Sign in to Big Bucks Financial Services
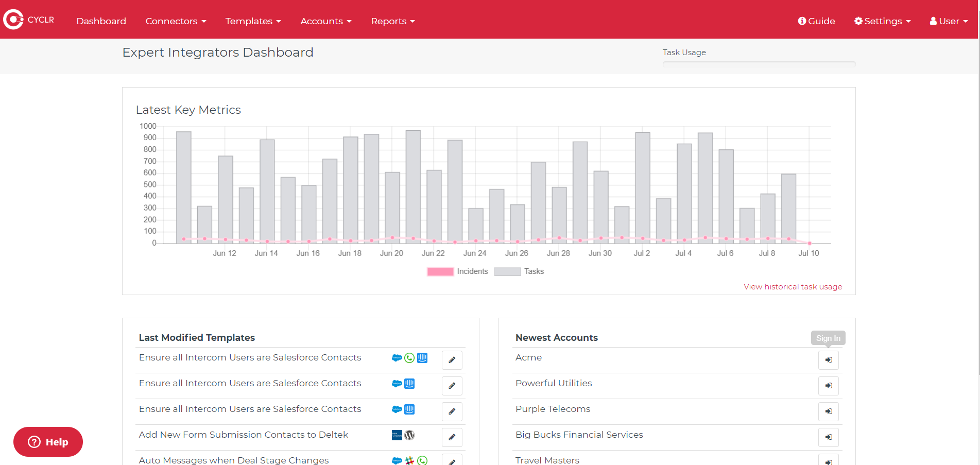This screenshot has height=465, width=980. [828, 437]
